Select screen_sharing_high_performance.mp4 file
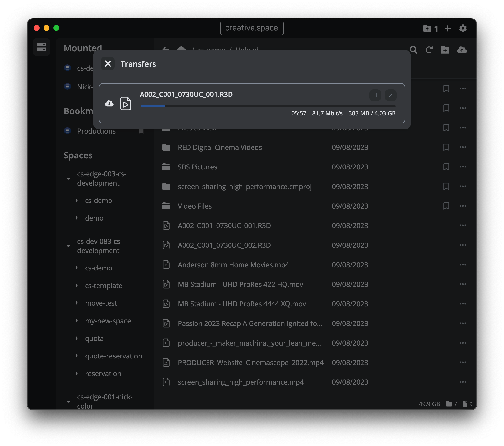504x446 pixels. [241, 382]
